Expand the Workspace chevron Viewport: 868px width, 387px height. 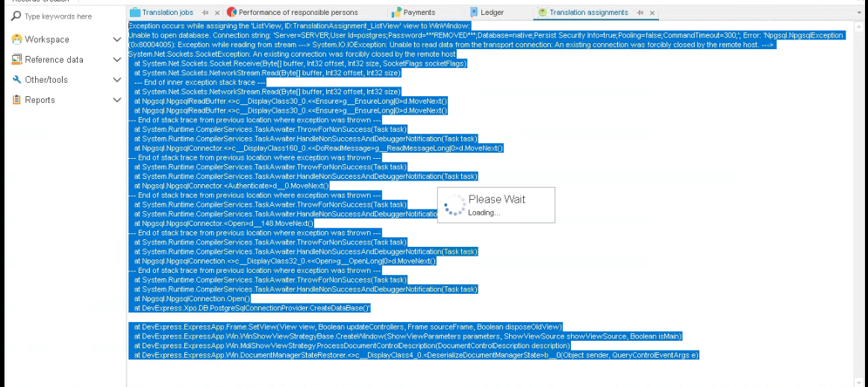pyautogui.click(x=117, y=40)
